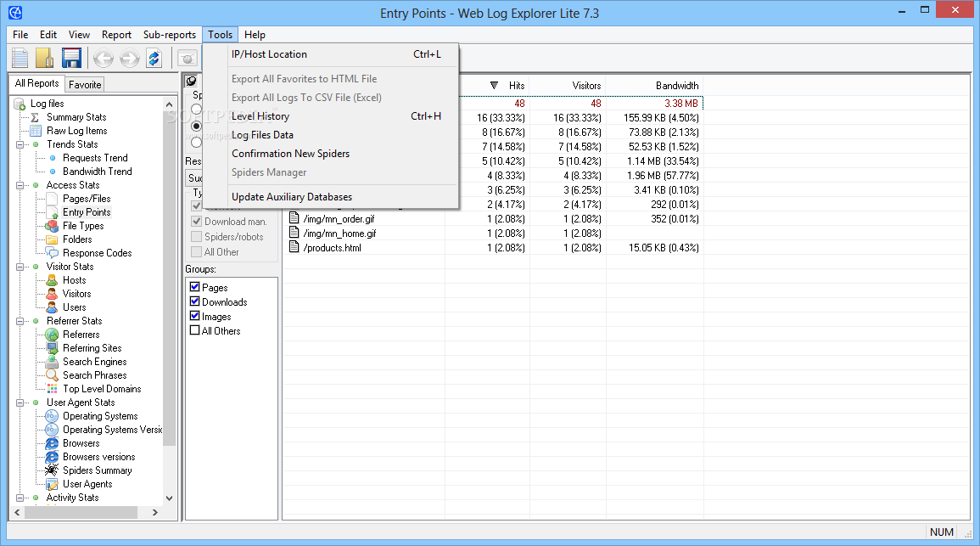This screenshot has width=980, height=546.
Task: Collapse the User Agent Stats tree node
Action: 20,402
